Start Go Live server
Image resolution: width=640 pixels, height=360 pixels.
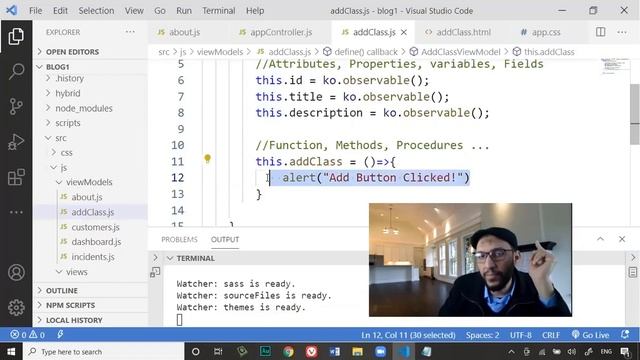point(590,335)
